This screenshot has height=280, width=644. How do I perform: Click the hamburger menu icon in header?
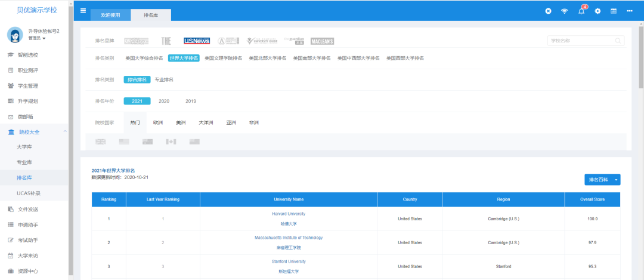click(83, 11)
